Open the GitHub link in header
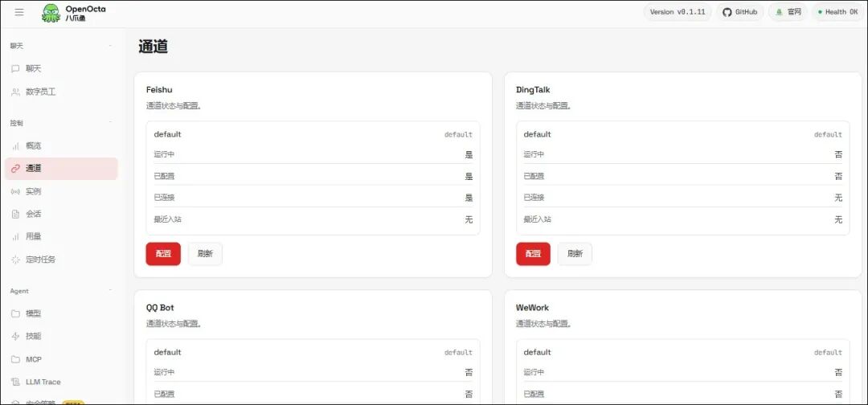This screenshot has width=868, height=405. click(740, 11)
